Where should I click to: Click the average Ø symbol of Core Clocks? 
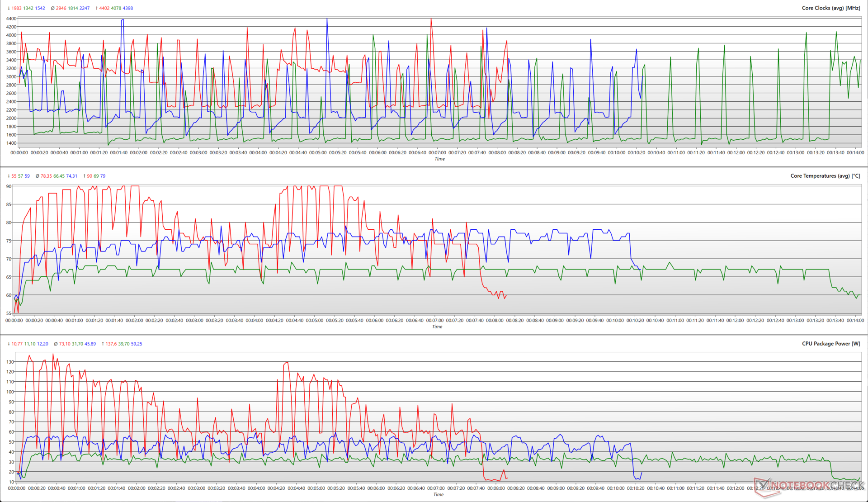(x=52, y=8)
